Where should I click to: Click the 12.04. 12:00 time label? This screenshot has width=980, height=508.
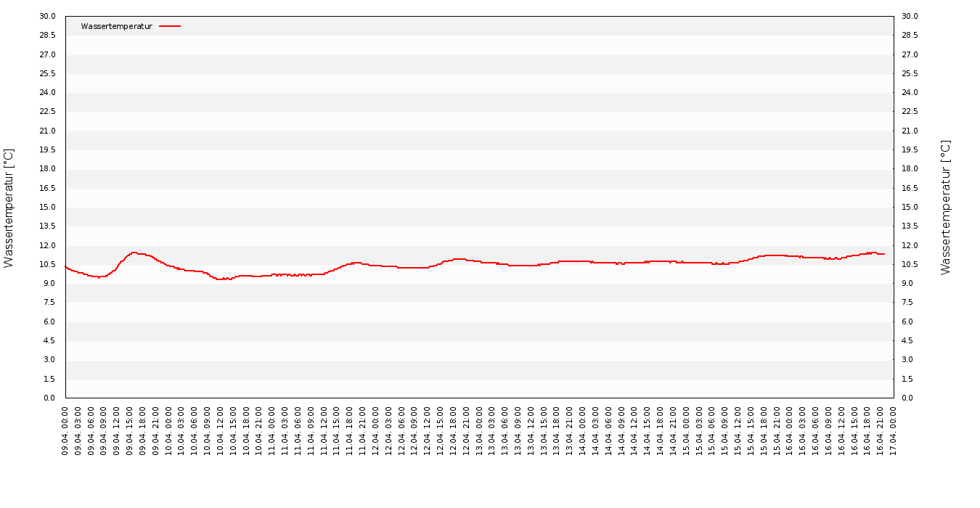click(x=428, y=430)
